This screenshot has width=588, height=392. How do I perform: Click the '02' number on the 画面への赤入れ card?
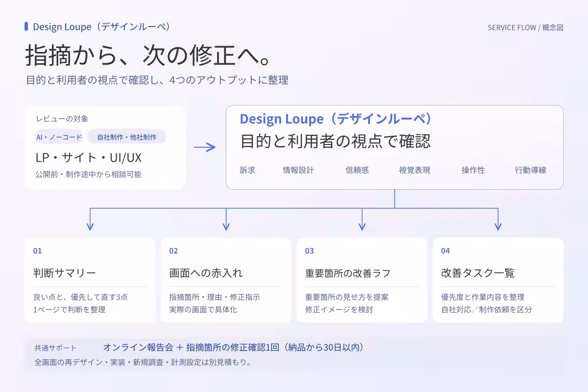tap(173, 251)
